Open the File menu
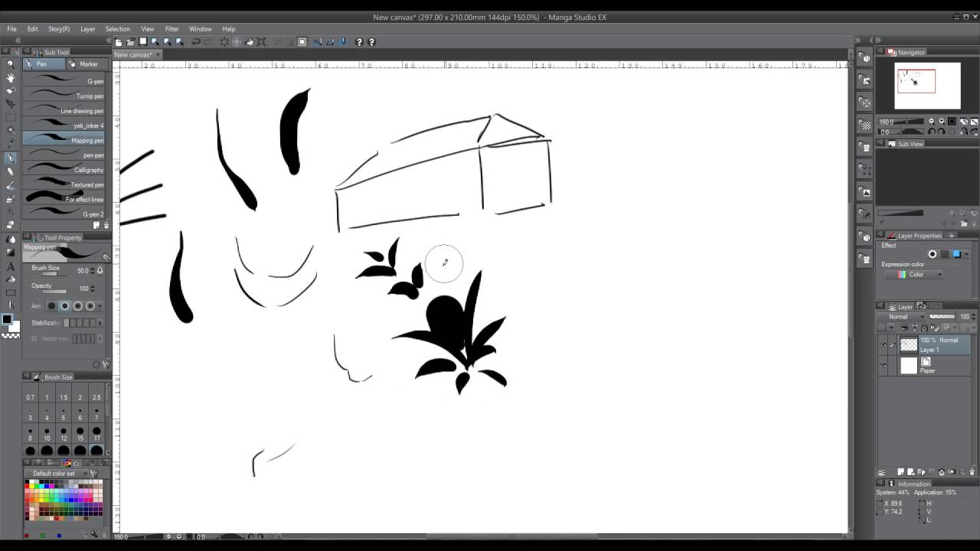Screen dimensions: 980x551 point(11,29)
